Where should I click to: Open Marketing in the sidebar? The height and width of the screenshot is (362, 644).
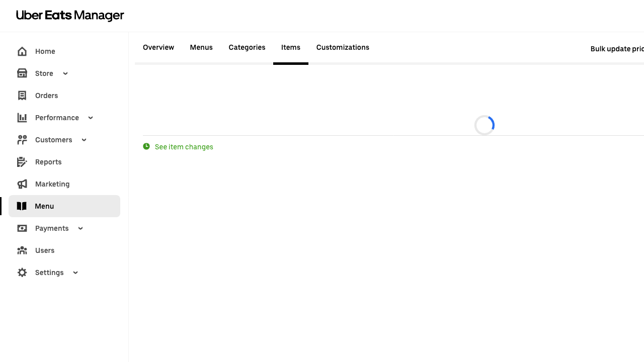click(x=52, y=184)
